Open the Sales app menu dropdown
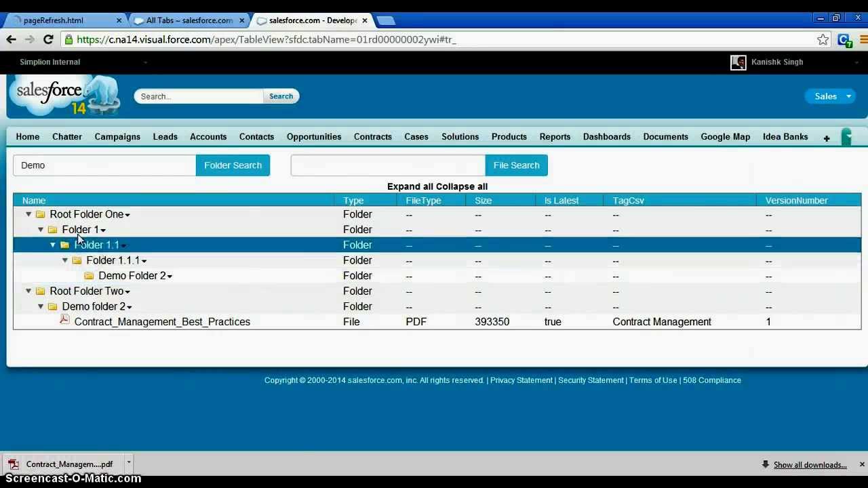Image resolution: width=868 pixels, height=488 pixels. click(848, 96)
